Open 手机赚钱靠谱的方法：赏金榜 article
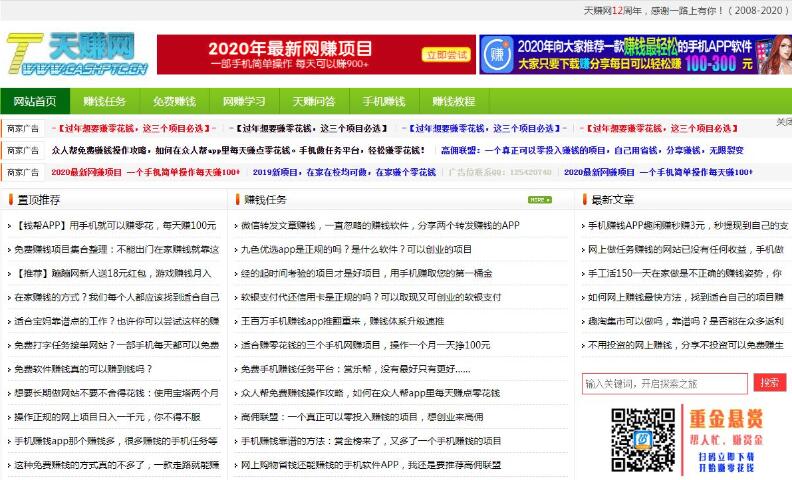This screenshot has width=792, height=480. tap(371, 441)
